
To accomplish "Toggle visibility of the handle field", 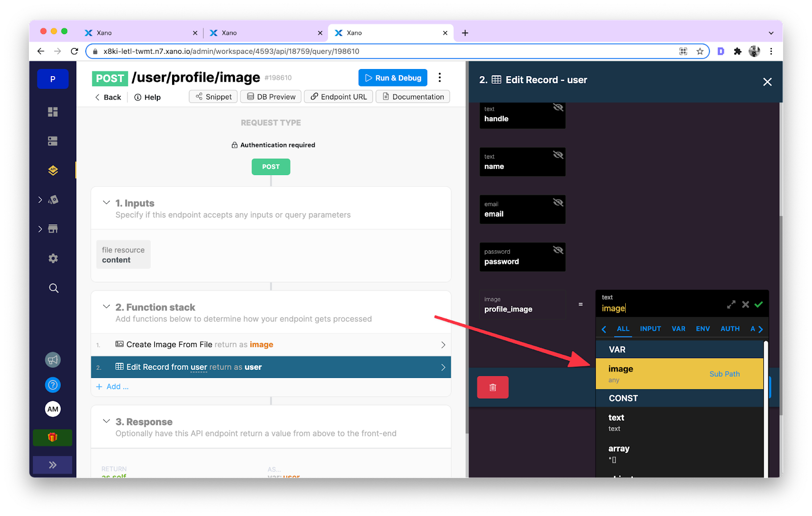I will (x=558, y=107).
